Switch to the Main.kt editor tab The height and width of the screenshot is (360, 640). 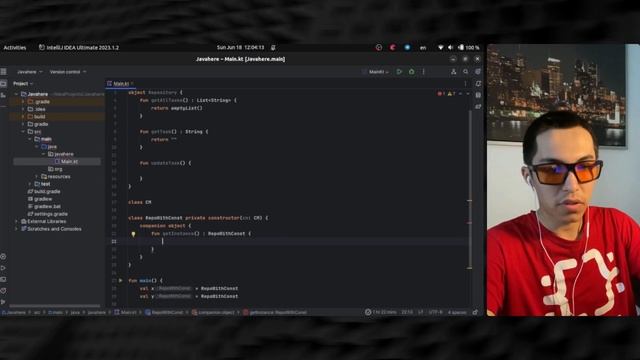coord(120,84)
